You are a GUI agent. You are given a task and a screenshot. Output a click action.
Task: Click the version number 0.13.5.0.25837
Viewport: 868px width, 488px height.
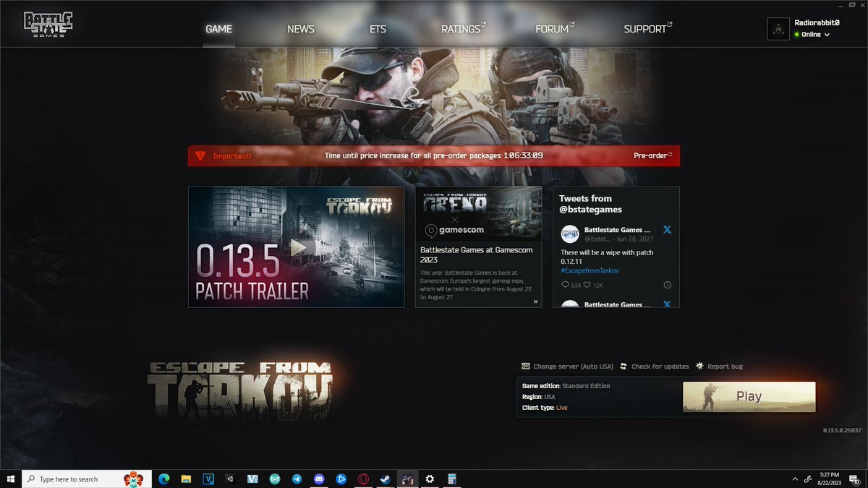[x=842, y=430]
